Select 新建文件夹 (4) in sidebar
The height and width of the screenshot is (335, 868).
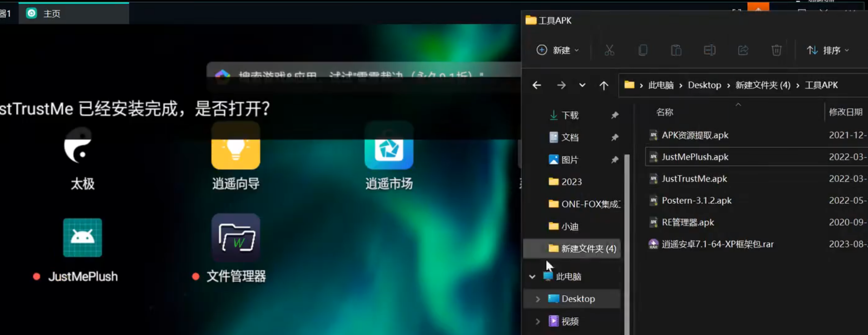(572, 249)
